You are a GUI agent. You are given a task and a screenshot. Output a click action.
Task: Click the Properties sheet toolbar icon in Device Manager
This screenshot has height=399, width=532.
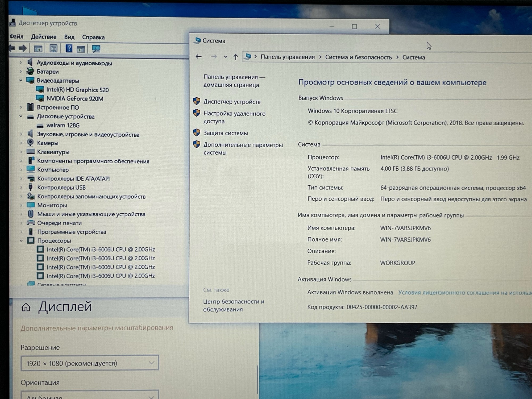tap(53, 49)
